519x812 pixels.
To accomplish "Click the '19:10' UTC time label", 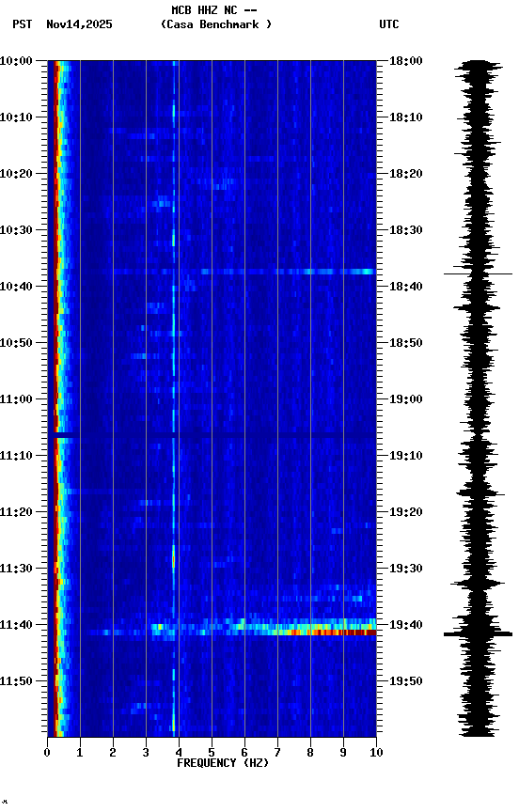I will pyautogui.click(x=406, y=456).
